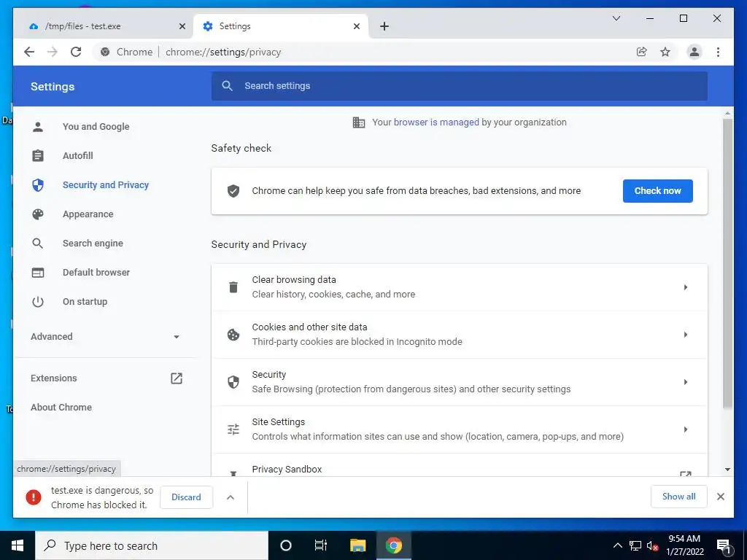This screenshot has height=560, width=747.
Task: Go back using the browser back arrow
Action: (x=29, y=52)
